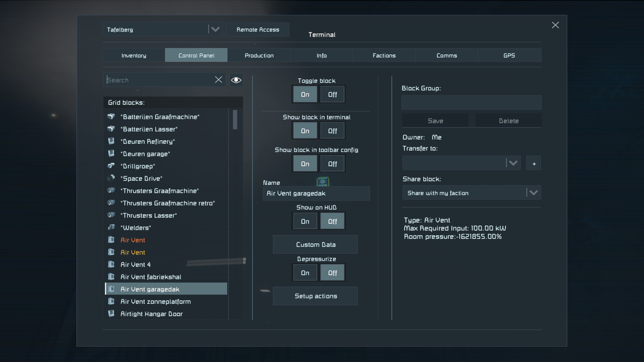Screen dimensions: 644x362
Task: Open Setup actions
Action: click(315, 296)
